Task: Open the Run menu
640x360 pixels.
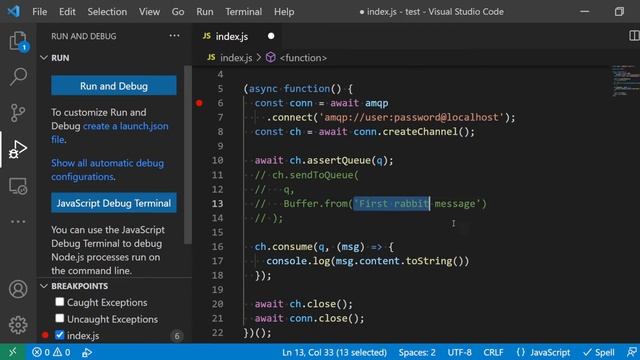Action: point(204,12)
